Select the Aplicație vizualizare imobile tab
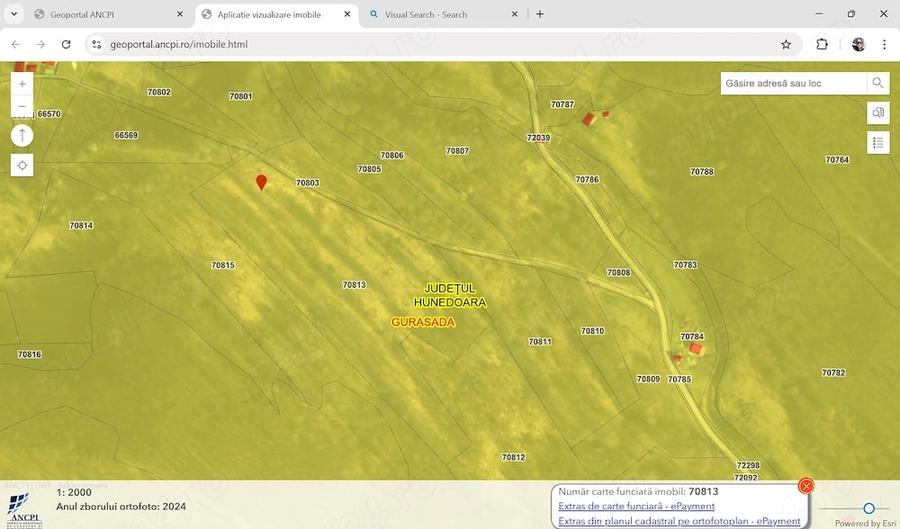Screen dimensions: 900x529 (x=277, y=14)
